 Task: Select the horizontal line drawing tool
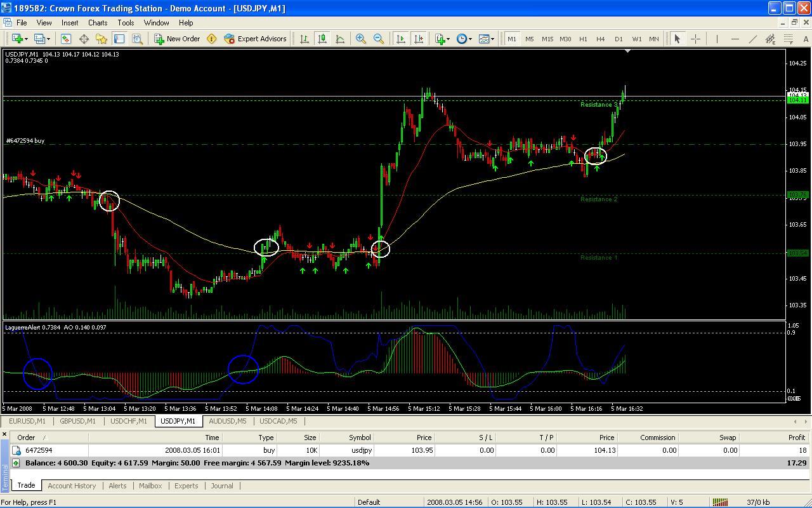[735, 39]
